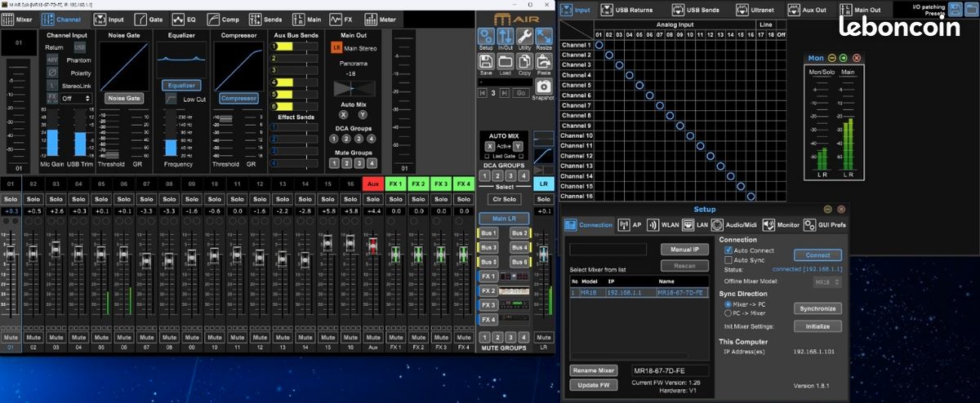The width and height of the screenshot is (980, 403).
Task: Open GUI Prefs tab in Setup
Action: point(823,224)
